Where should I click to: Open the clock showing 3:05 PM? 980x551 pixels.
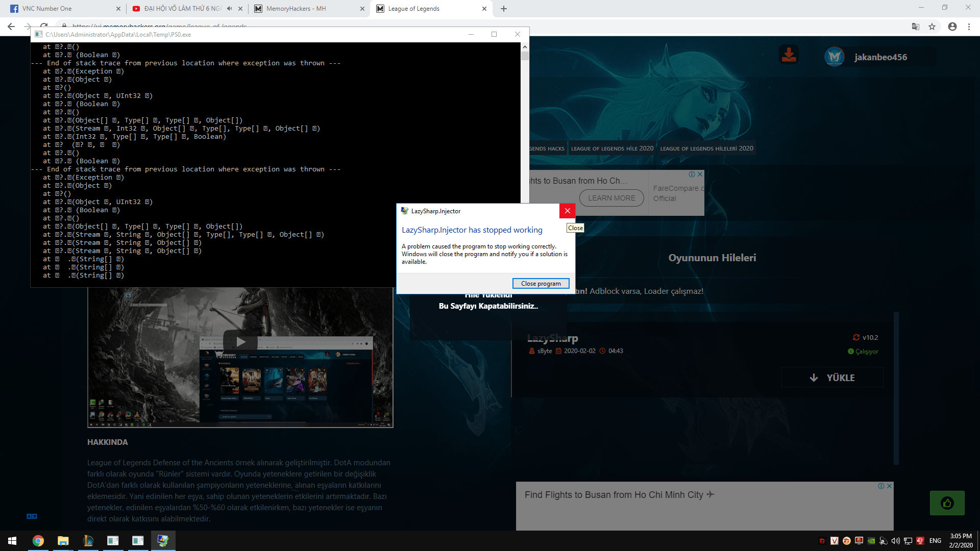(x=961, y=541)
